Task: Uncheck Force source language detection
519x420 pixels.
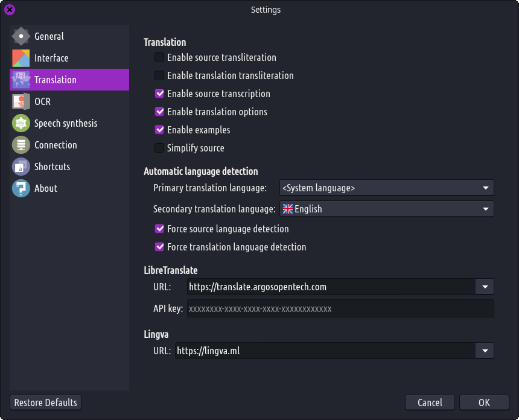Action: tap(159, 229)
